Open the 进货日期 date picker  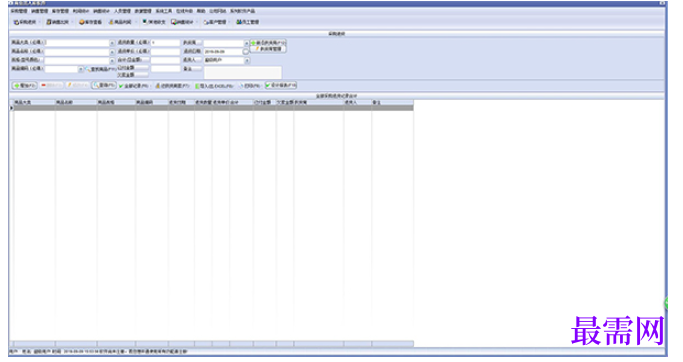pyautogui.click(x=246, y=51)
